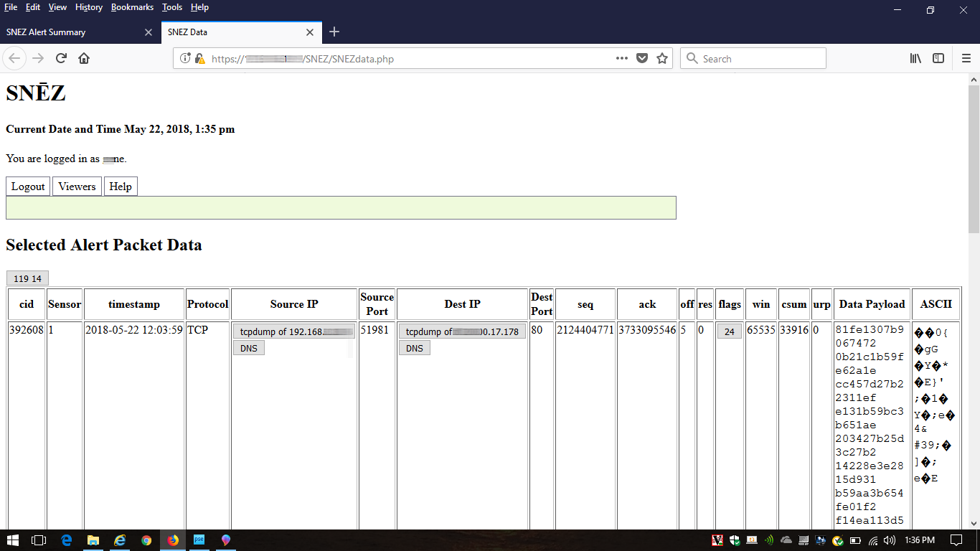Click the Logout button

tap(27, 186)
